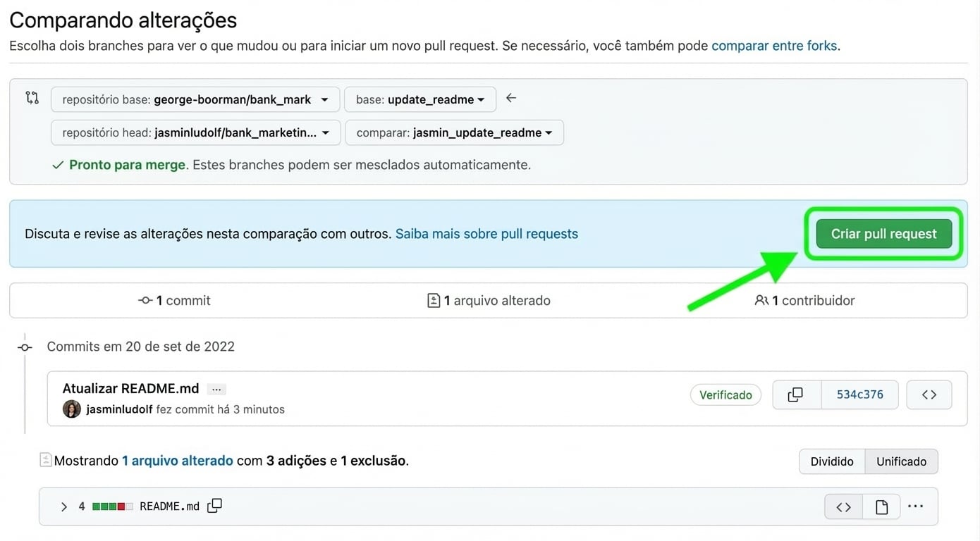Click the compare branches swap icon
This screenshot has width=980, height=541.
click(x=32, y=98)
